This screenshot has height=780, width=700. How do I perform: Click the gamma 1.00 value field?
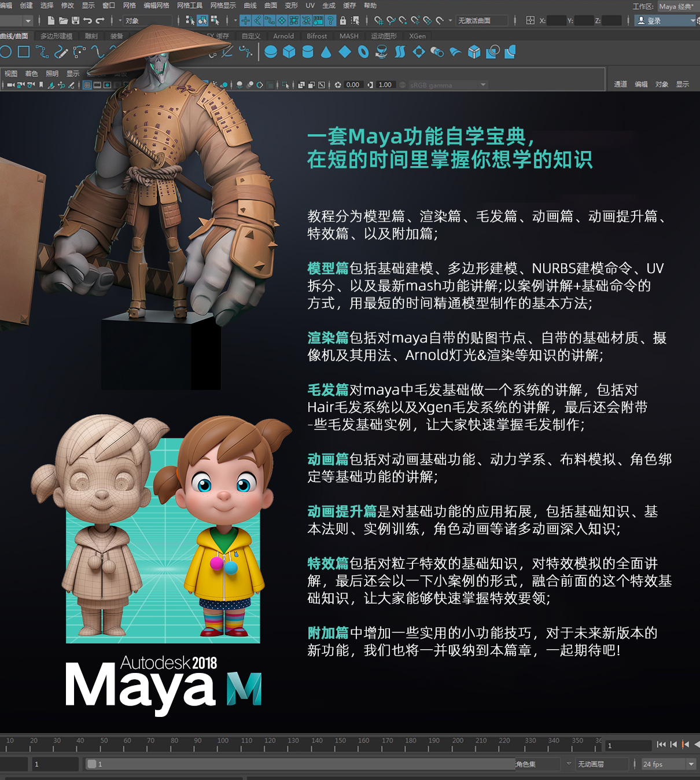coord(385,85)
